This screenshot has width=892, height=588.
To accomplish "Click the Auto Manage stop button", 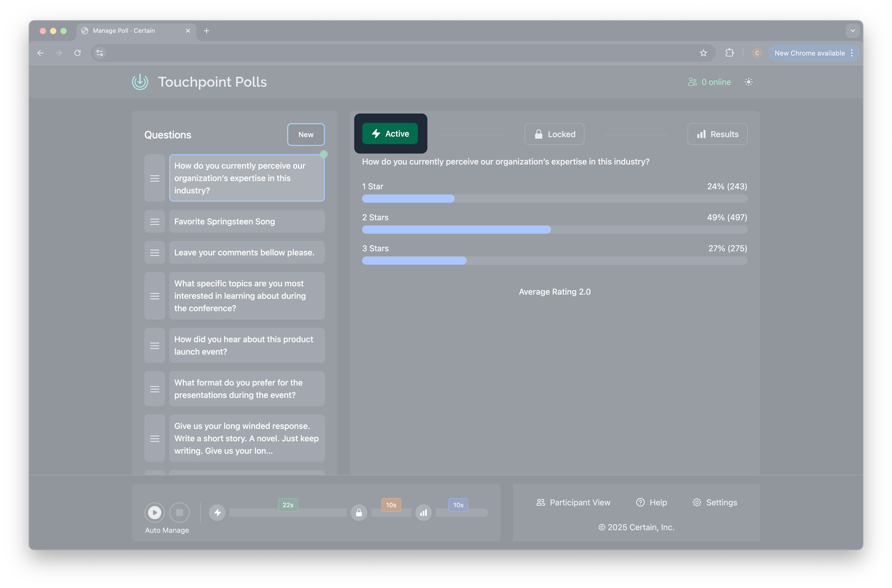I will coord(179,512).
